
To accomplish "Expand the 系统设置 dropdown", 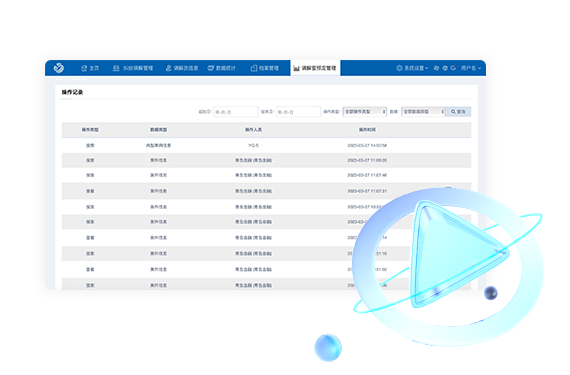I will (412, 68).
